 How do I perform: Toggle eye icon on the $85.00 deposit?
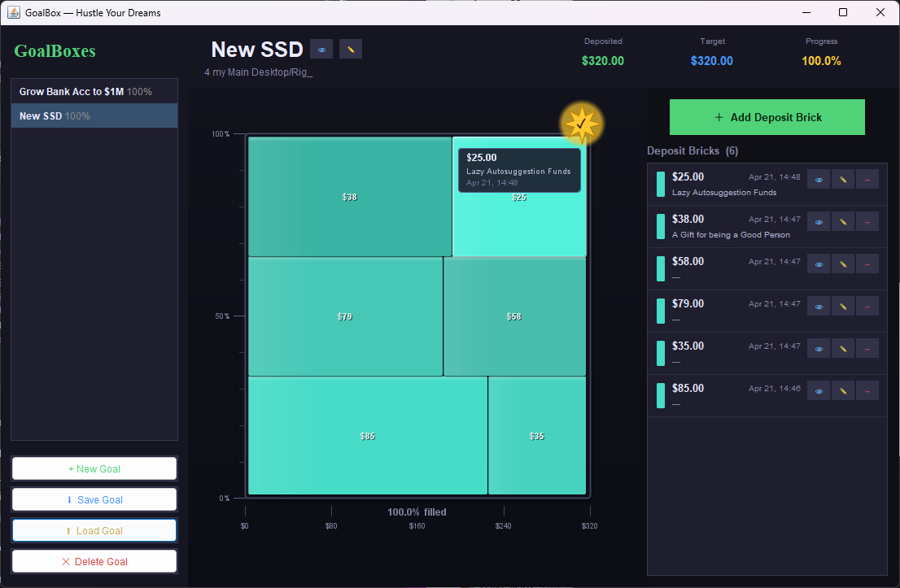(x=819, y=390)
